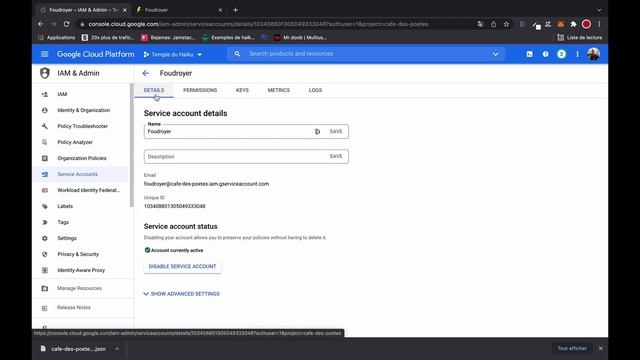Open the Applications bookmark
The image size is (640, 360).
click(56, 37)
